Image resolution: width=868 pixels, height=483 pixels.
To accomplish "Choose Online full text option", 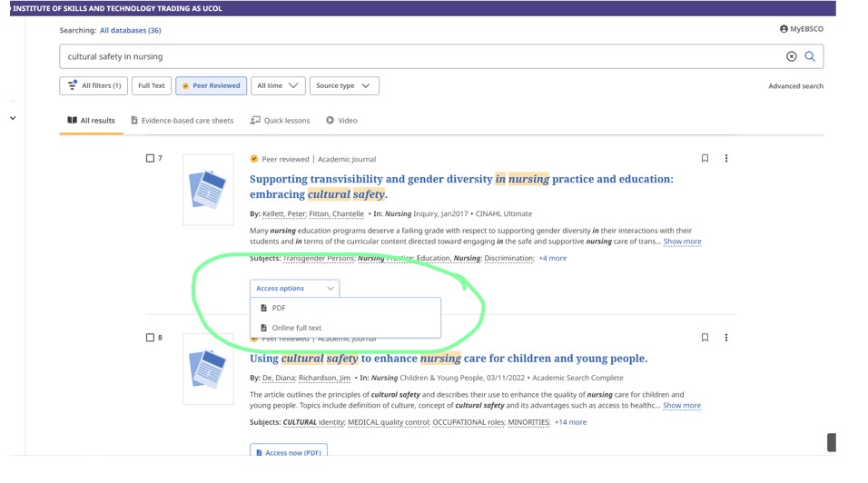I will coord(296,328).
